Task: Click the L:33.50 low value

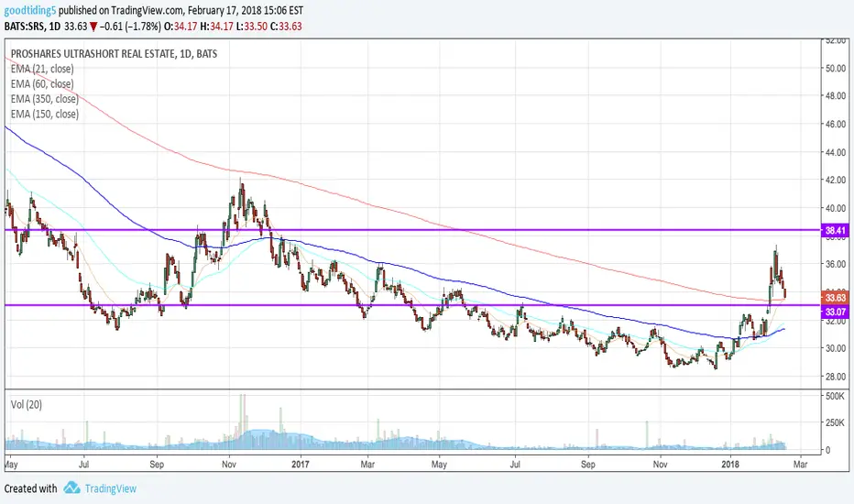Action: [x=251, y=27]
